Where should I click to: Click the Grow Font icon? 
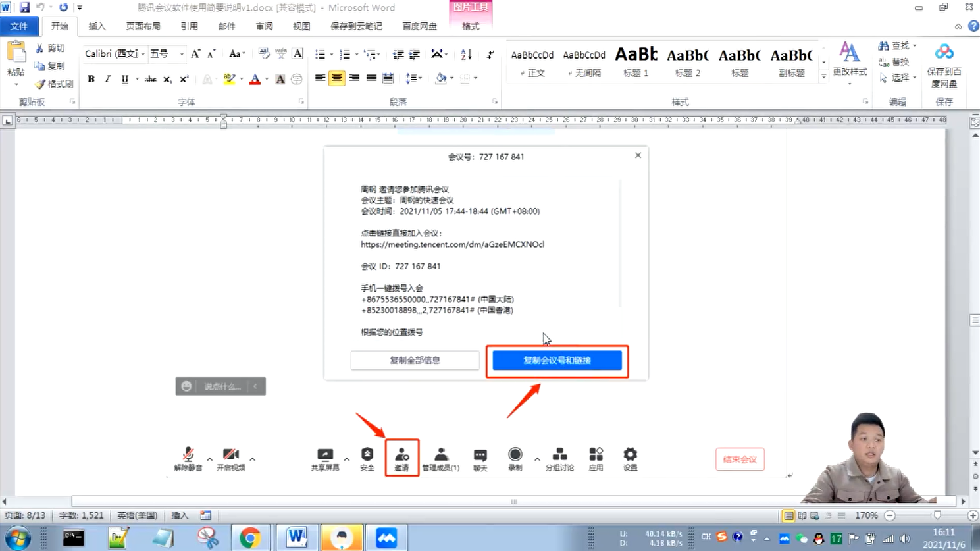(195, 54)
